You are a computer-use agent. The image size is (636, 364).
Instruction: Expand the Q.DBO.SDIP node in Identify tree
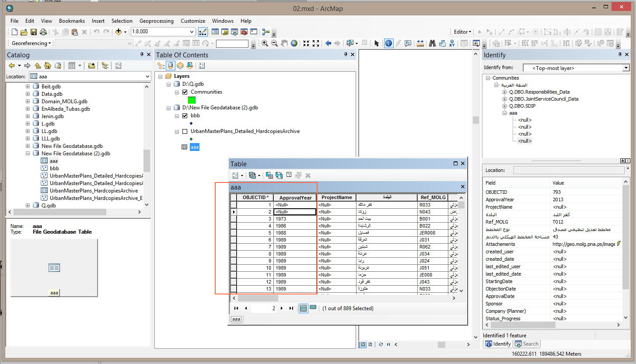click(505, 106)
